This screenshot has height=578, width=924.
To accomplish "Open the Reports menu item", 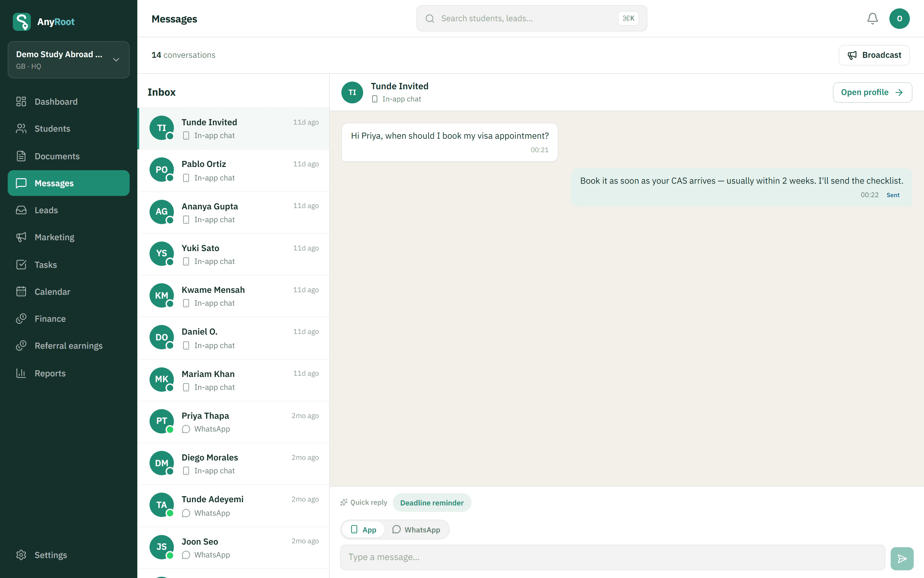I will point(69,373).
